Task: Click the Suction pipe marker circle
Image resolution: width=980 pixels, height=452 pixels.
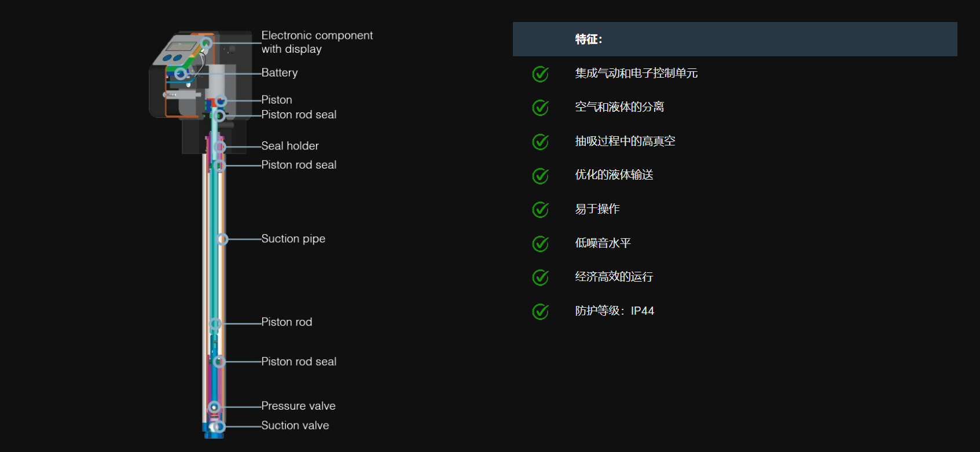Action: (222, 239)
